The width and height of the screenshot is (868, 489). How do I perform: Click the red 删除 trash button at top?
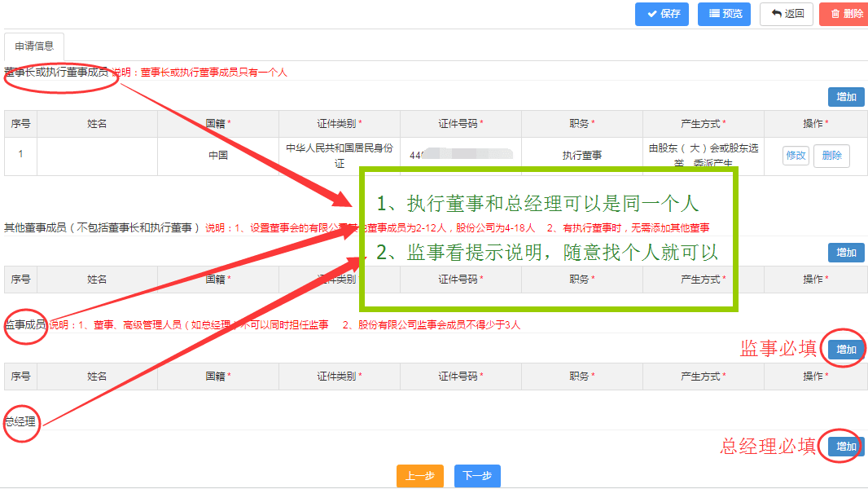point(844,14)
